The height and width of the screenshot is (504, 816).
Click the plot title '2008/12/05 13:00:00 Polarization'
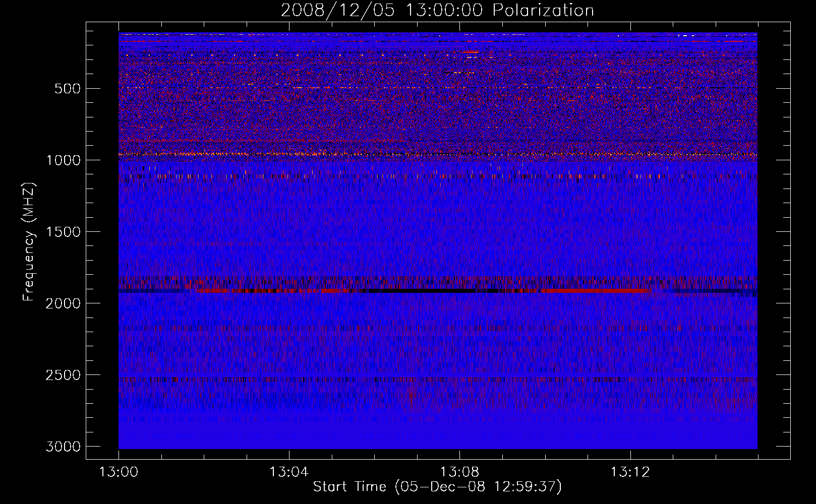click(437, 10)
